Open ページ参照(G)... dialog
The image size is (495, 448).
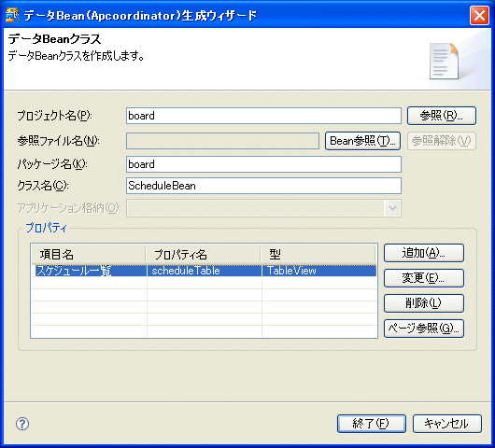[x=424, y=329]
